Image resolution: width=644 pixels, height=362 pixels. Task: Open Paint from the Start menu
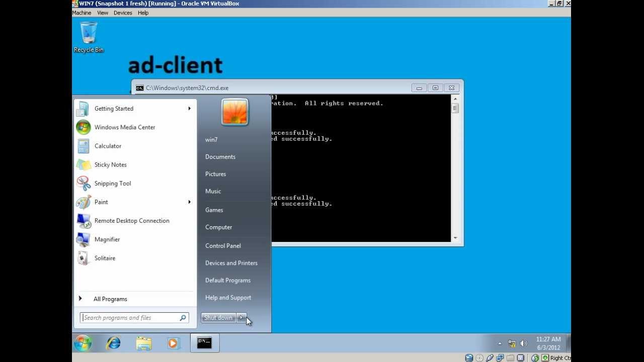(134, 202)
